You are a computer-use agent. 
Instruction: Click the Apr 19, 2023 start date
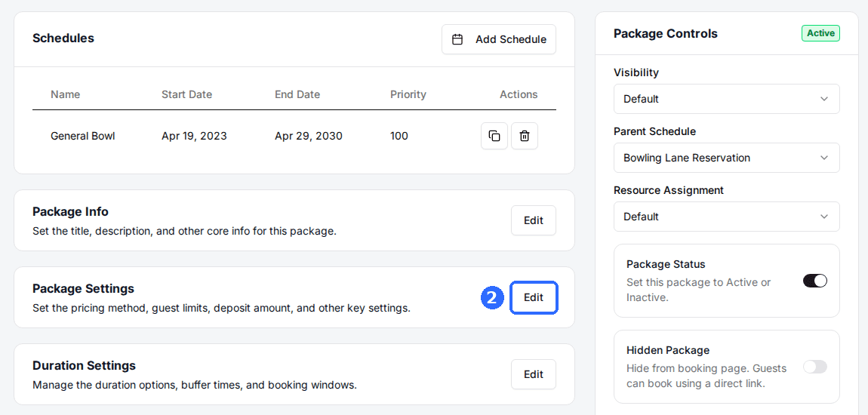tap(194, 136)
